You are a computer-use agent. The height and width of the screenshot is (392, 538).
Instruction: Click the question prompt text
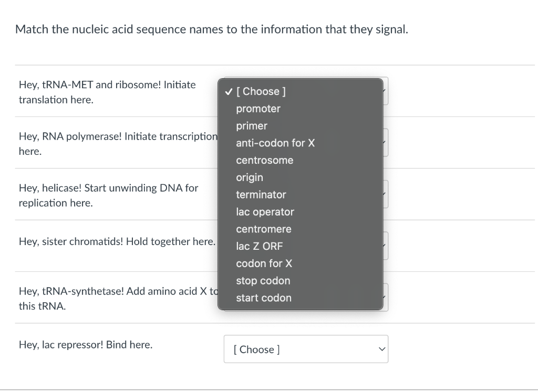(x=212, y=29)
